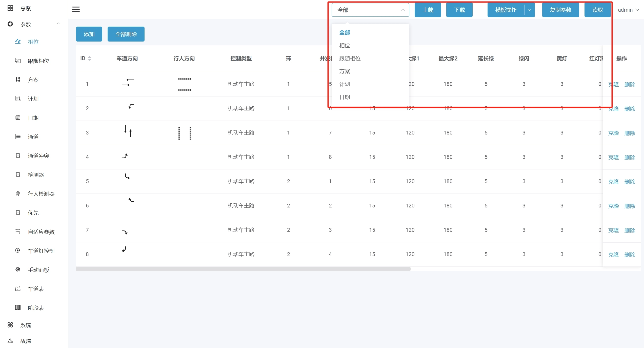Click the 跟随相位 sidebar icon
Image resolution: width=644 pixels, height=348 pixels.
[18, 61]
